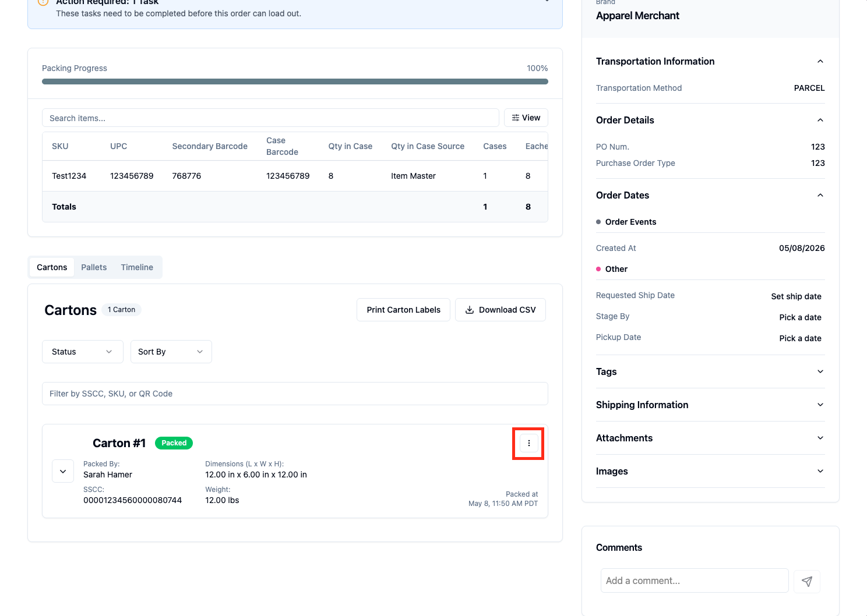The height and width of the screenshot is (616, 867).
Task: Click the Cases column header
Action: pos(495,146)
